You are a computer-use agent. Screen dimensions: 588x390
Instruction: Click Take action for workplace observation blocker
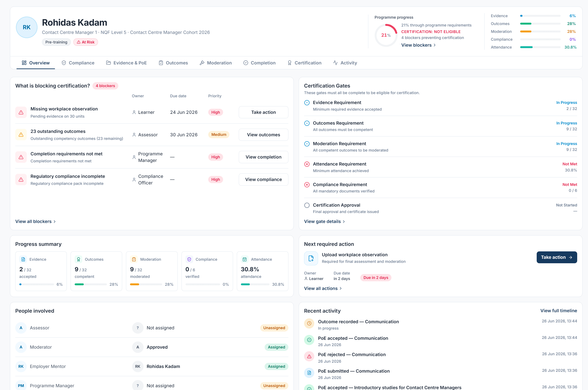[x=263, y=112]
